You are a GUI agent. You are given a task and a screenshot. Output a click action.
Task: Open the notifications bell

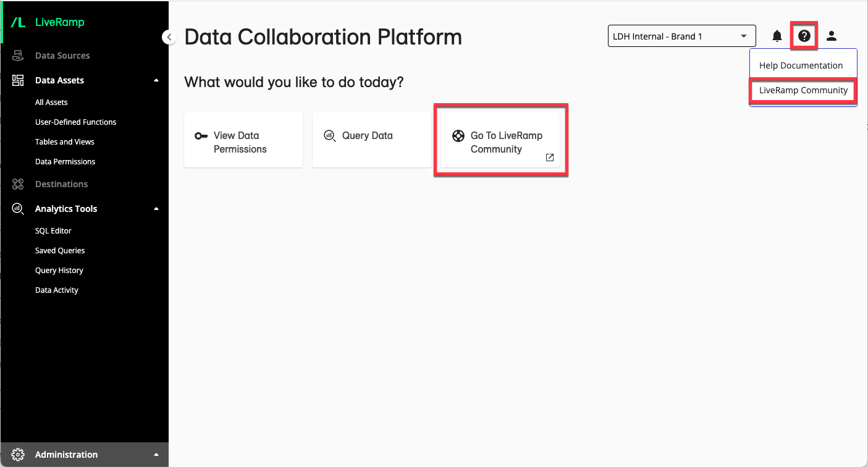pos(777,36)
